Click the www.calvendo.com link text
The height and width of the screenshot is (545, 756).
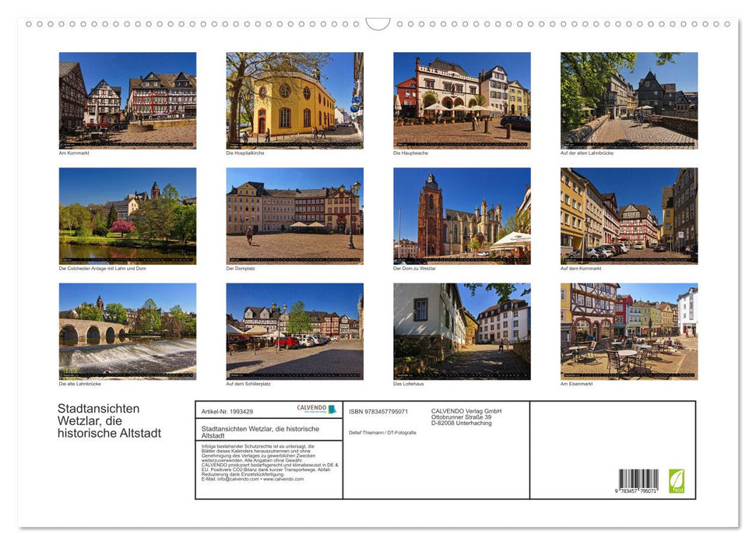click(284, 480)
